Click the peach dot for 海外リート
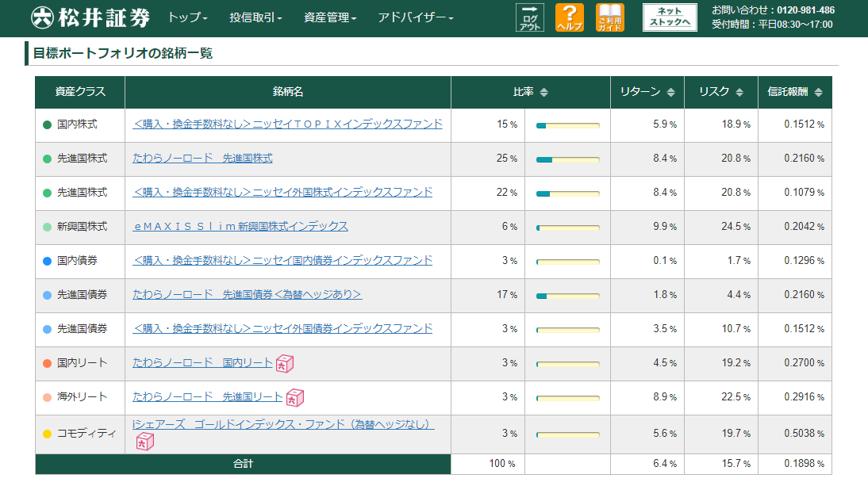868x486 pixels. pyautogui.click(x=47, y=397)
